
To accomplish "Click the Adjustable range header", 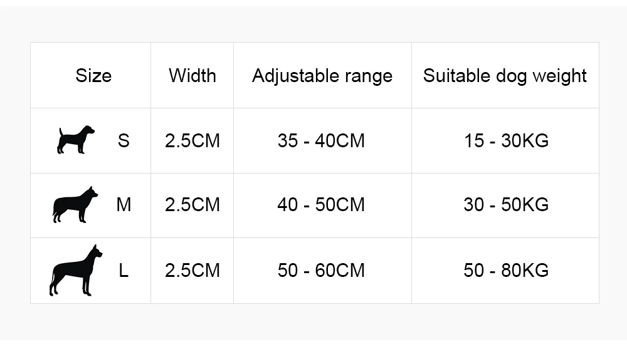I will pos(322,76).
